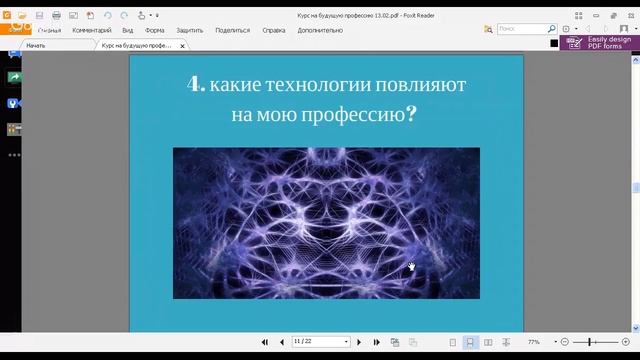Screen dimensions: 640x360
Task: Close the Курс на будущую профе... tab
Action: point(182,46)
